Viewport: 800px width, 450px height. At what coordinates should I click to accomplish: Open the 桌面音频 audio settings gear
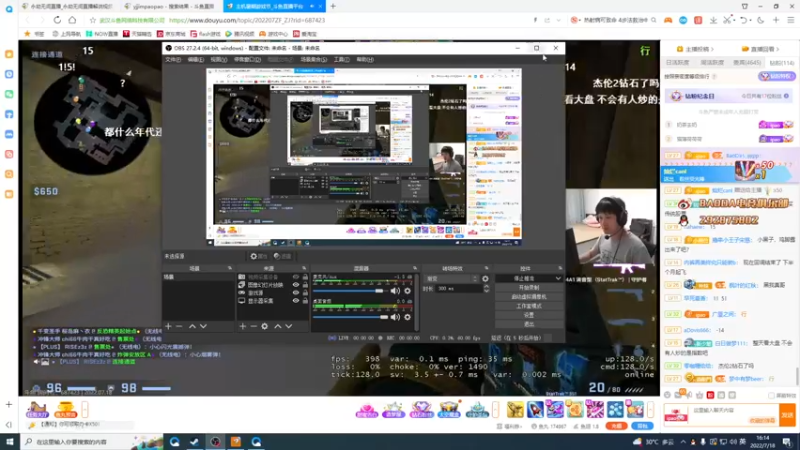click(407, 317)
